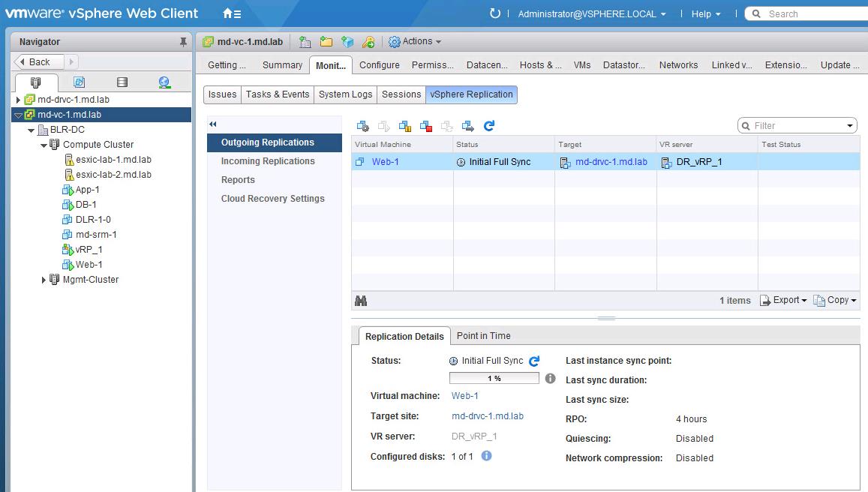Collapse BLR-DC datacenter node

[x=31, y=130]
